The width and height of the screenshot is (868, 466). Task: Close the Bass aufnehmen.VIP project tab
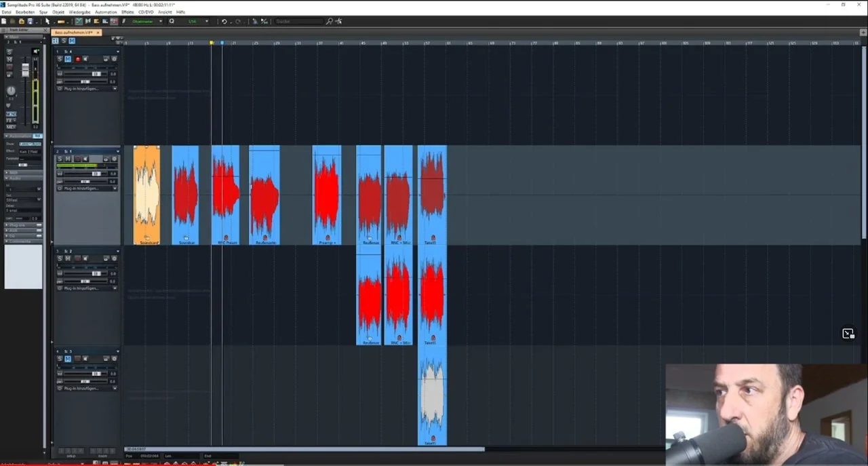pos(98,33)
